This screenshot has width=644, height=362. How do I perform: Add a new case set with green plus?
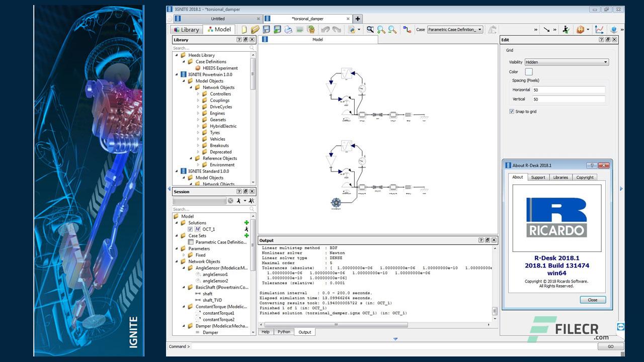pyautogui.click(x=247, y=235)
